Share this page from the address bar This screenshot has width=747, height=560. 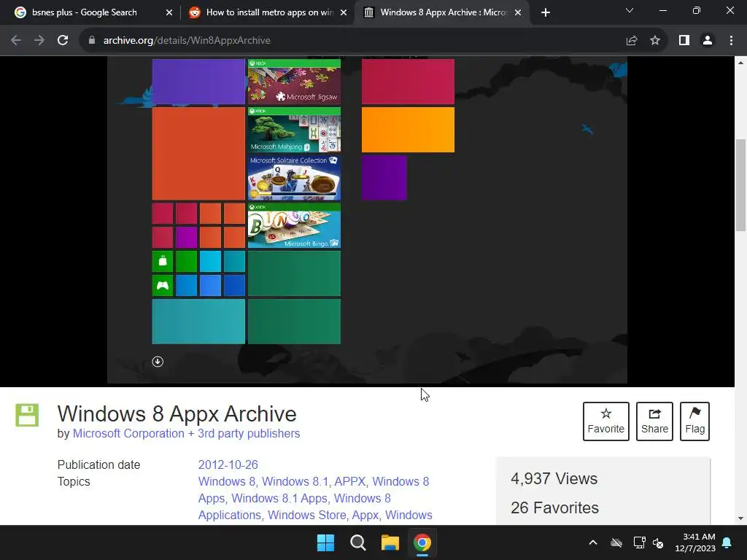632,41
